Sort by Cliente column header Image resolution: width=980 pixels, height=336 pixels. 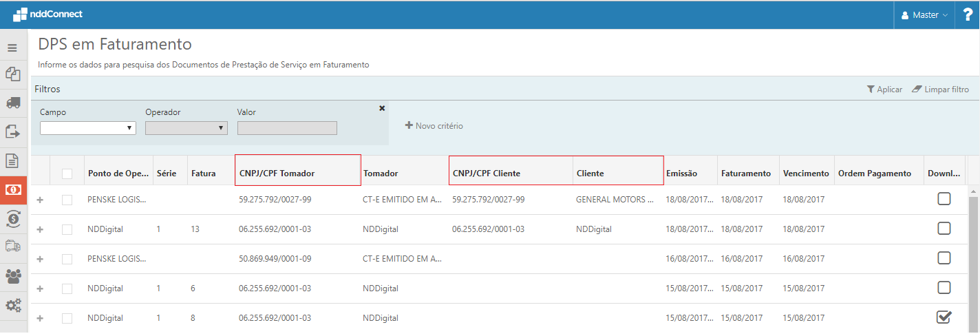tap(590, 174)
